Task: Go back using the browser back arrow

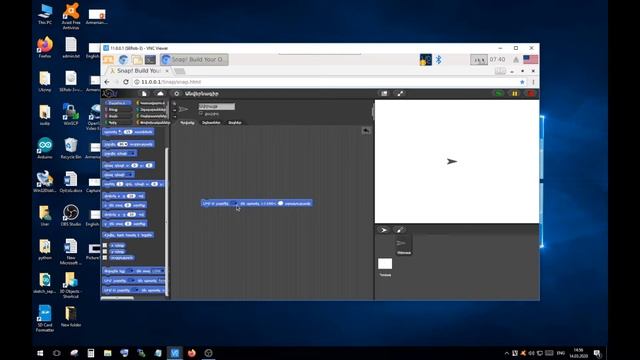Action: pyautogui.click(x=107, y=82)
